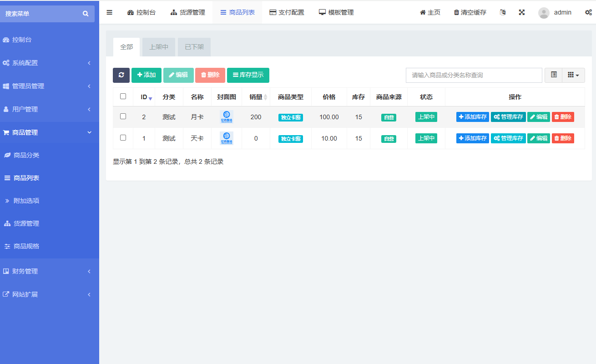Check the select-all checkbox in the table header
The image size is (596, 364).
tap(123, 96)
